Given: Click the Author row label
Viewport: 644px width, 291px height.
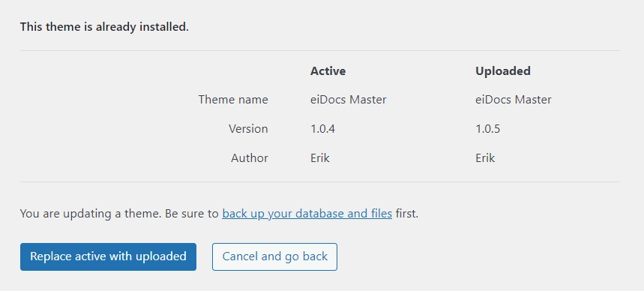Looking at the screenshot, I should [250, 157].
